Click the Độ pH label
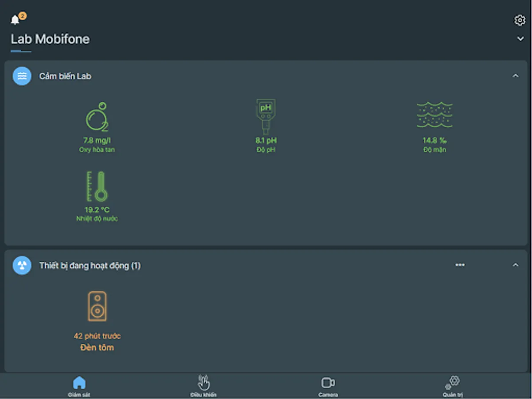This screenshot has height=399, width=532. pos(266,150)
